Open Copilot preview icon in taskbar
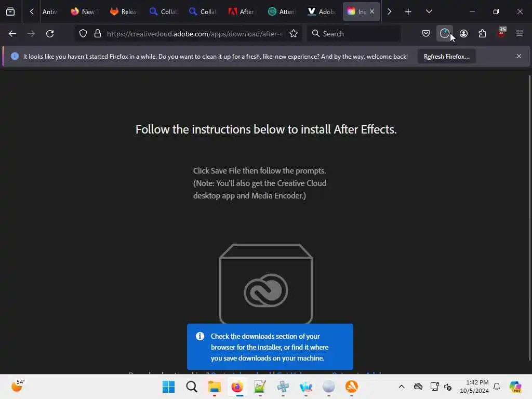Viewport: 532px width, 399px height. point(515,387)
